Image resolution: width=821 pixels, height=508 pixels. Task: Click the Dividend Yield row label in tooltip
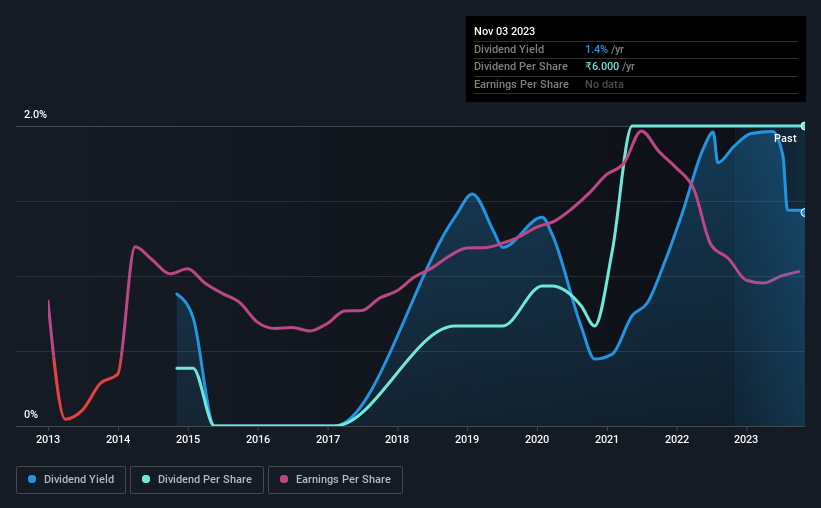(509, 49)
